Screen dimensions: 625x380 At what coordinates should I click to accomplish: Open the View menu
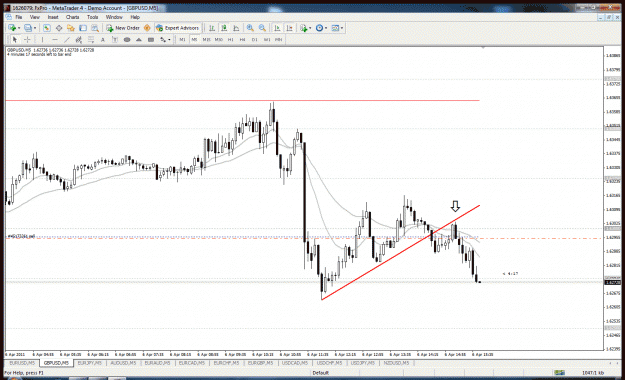35,17
